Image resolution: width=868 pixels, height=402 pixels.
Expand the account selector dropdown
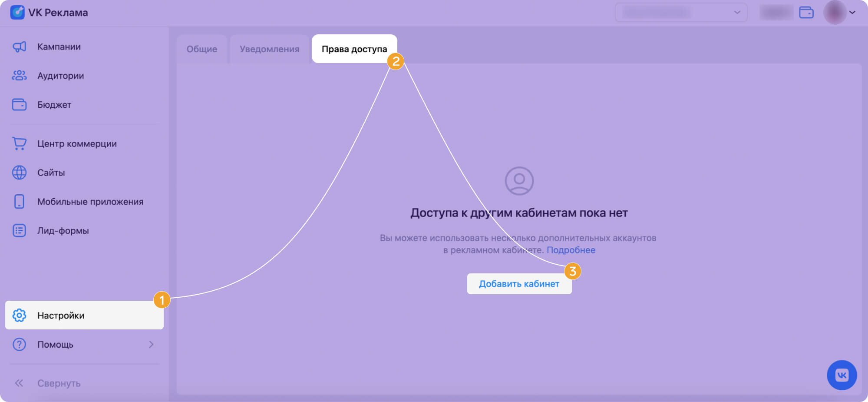click(681, 12)
